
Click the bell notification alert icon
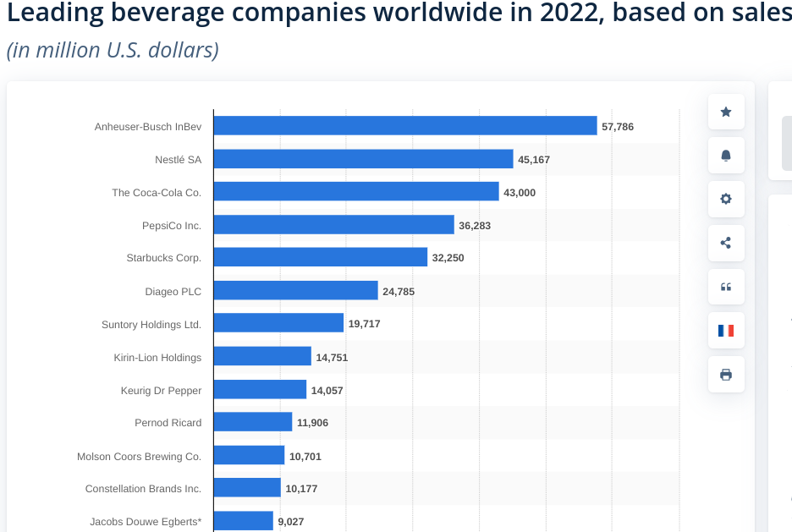click(x=726, y=156)
